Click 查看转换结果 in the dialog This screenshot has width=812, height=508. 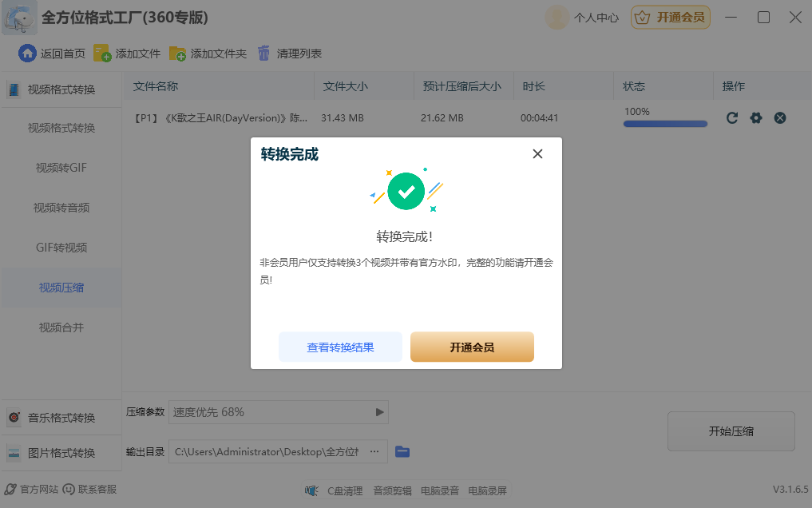340,347
